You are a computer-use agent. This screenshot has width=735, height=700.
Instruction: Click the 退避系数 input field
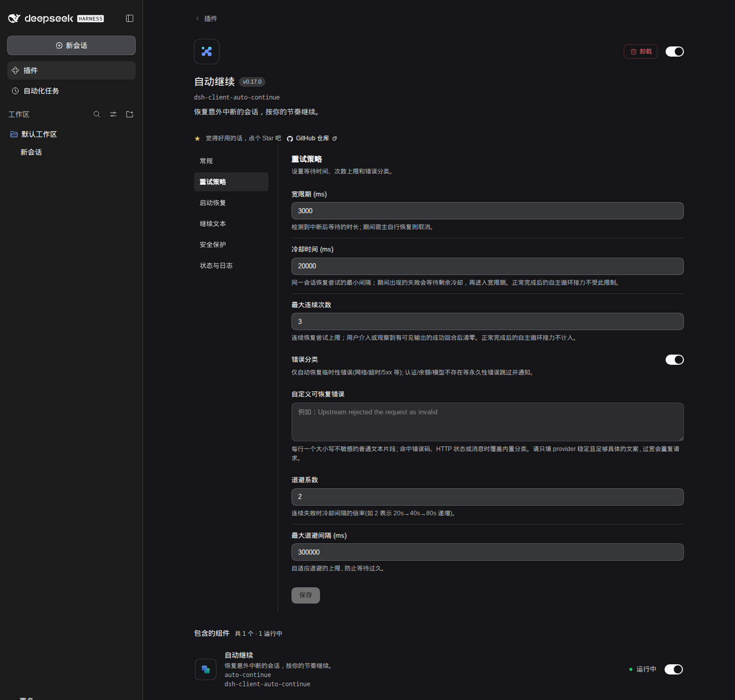(487, 497)
